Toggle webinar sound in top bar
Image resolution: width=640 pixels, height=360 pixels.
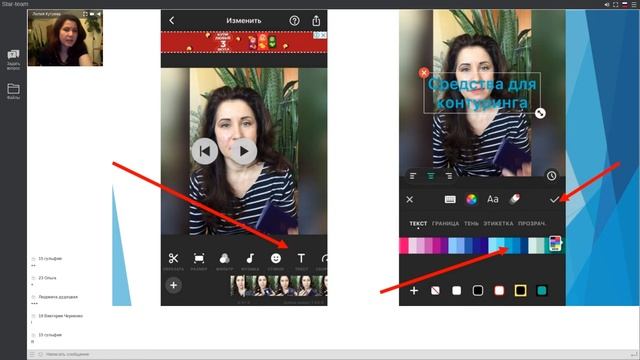point(607,4)
